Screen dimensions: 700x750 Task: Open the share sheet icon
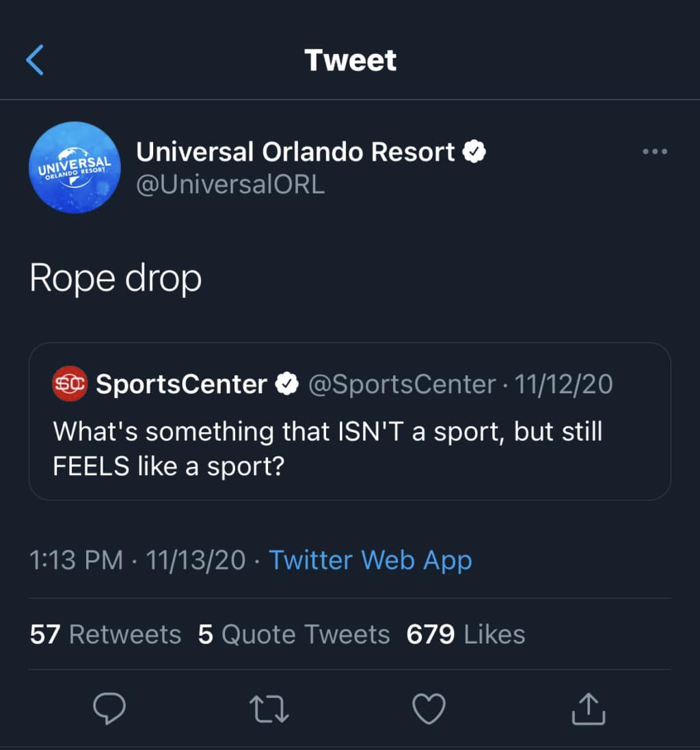[589, 708]
